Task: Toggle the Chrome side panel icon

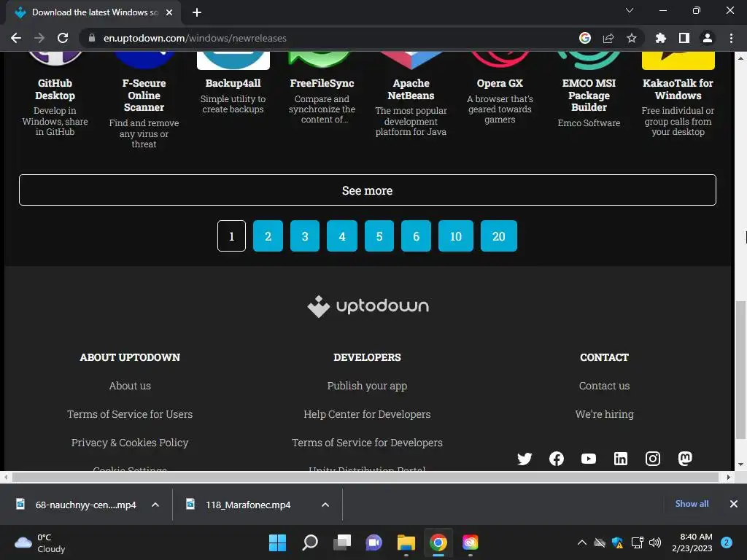Action: click(684, 38)
